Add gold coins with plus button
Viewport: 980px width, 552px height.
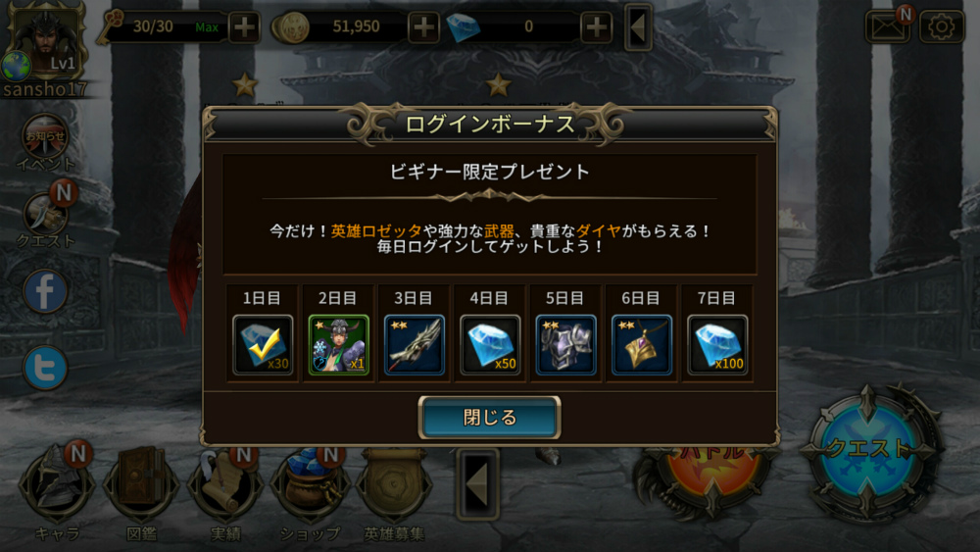pos(423,26)
